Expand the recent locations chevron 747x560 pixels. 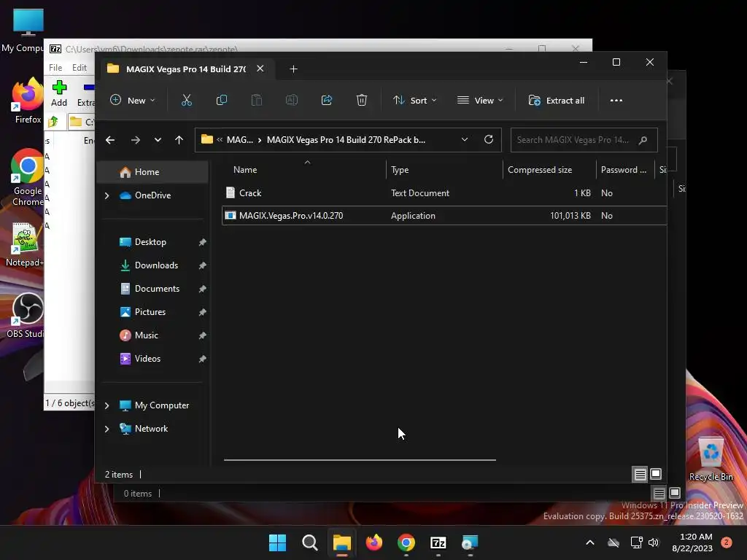pyautogui.click(x=158, y=140)
